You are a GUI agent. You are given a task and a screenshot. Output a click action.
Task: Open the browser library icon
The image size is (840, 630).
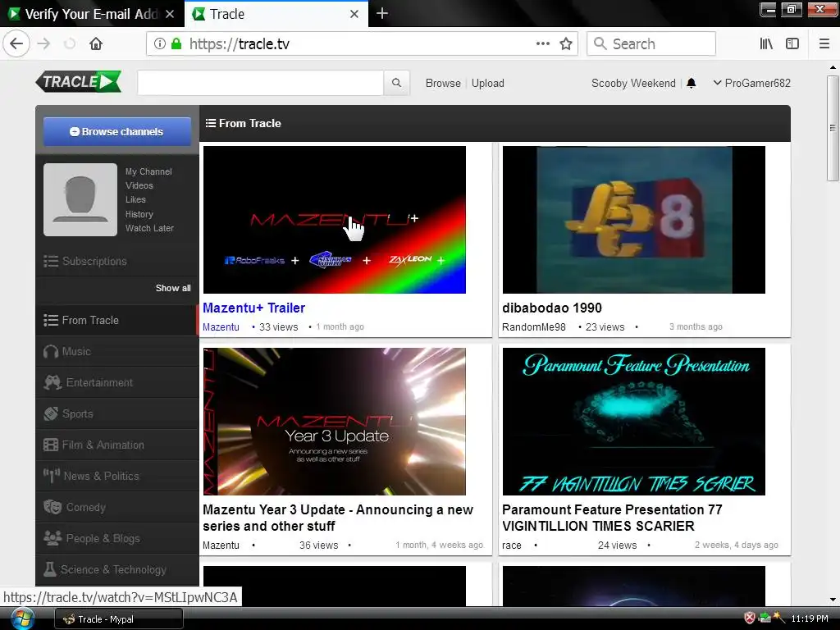tap(766, 43)
